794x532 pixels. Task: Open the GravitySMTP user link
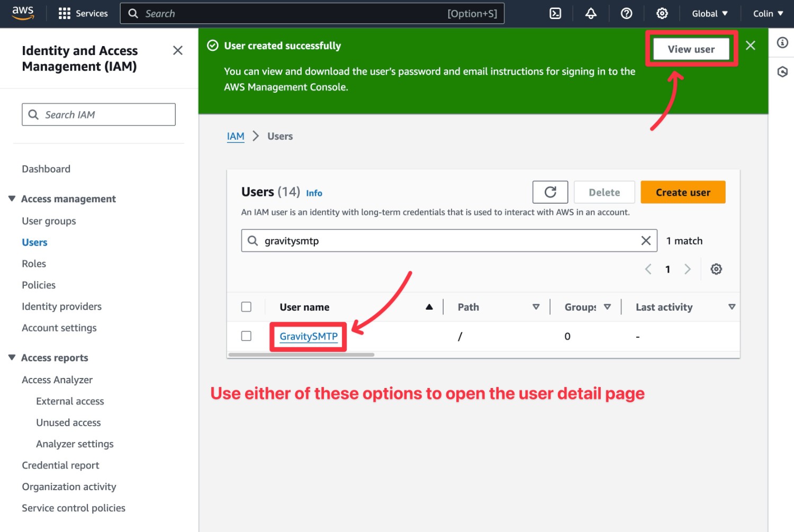[309, 336]
